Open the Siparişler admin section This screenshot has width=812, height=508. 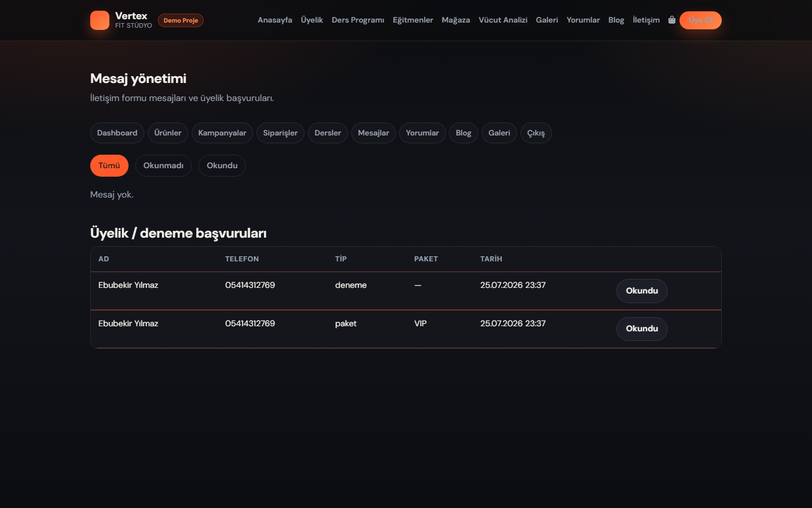pyautogui.click(x=280, y=133)
